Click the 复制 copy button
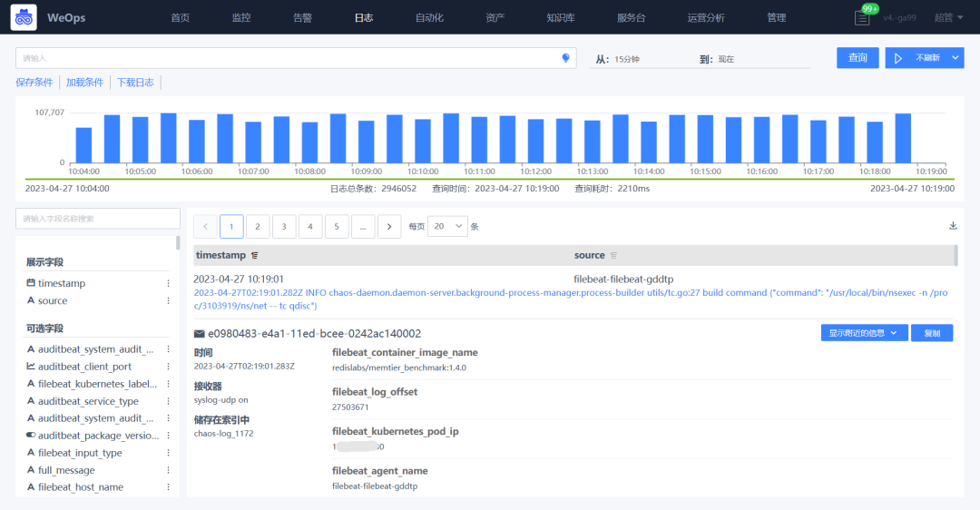The height and width of the screenshot is (510, 980). [x=932, y=333]
